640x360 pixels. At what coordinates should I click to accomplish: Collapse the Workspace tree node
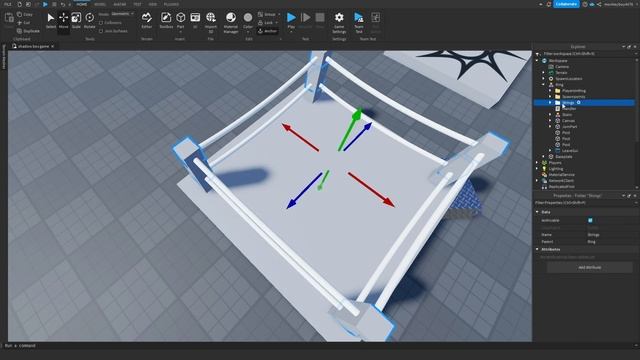pos(538,60)
